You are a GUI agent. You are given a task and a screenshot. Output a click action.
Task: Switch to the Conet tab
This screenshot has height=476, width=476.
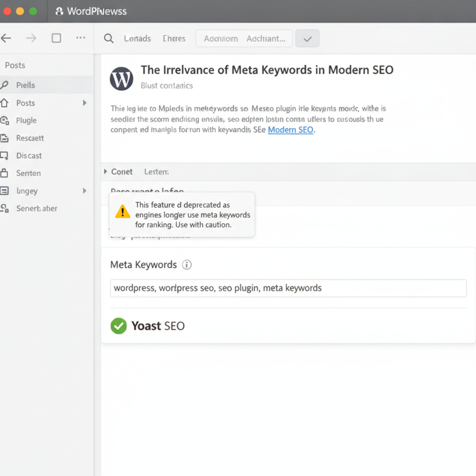click(122, 172)
